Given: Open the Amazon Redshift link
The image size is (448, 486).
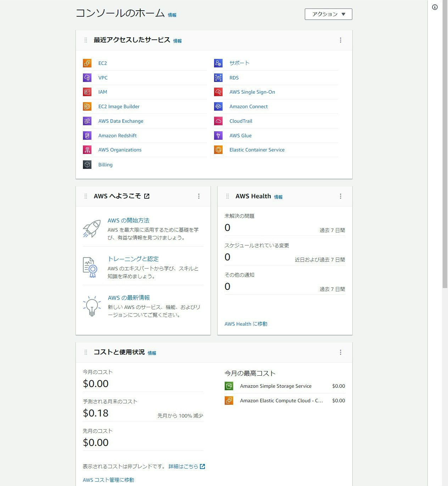Looking at the screenshot, I should click(117, 136).
